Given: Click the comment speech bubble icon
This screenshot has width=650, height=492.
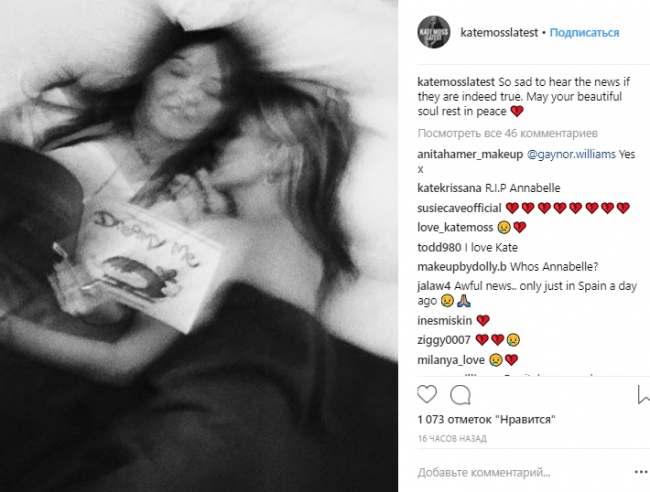Looking at the screenshot, I should (461, 395).
